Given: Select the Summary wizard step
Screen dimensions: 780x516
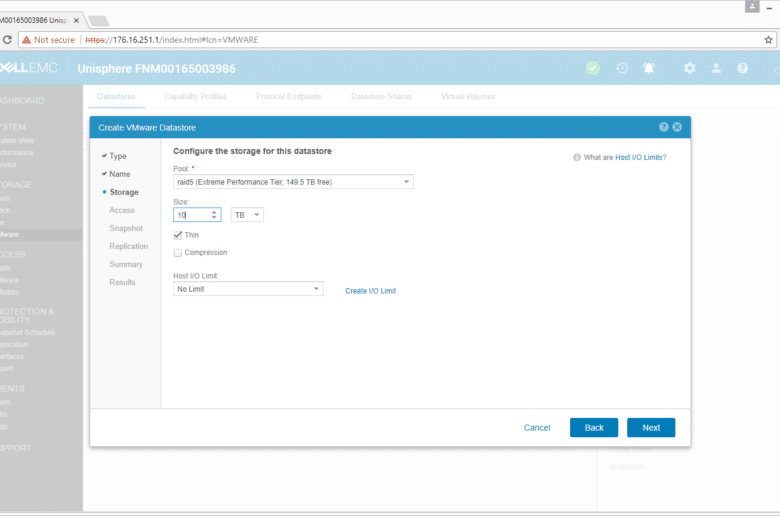Looking at the screenshot, I should [x=126, y=264].
